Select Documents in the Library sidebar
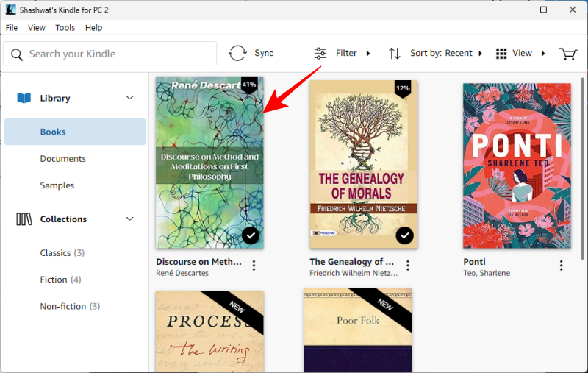Viewport: 588px width, 373px height. (63, 159)
